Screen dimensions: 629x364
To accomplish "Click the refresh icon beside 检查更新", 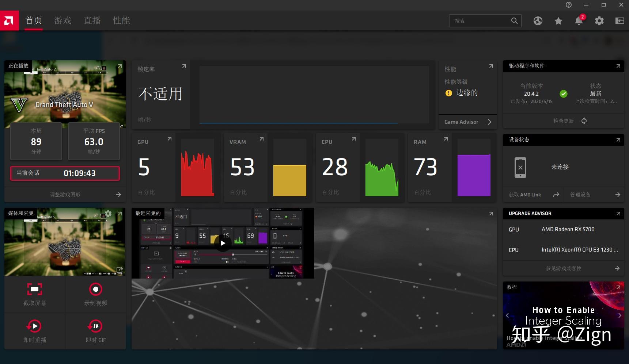I will (x=584, y=121).
